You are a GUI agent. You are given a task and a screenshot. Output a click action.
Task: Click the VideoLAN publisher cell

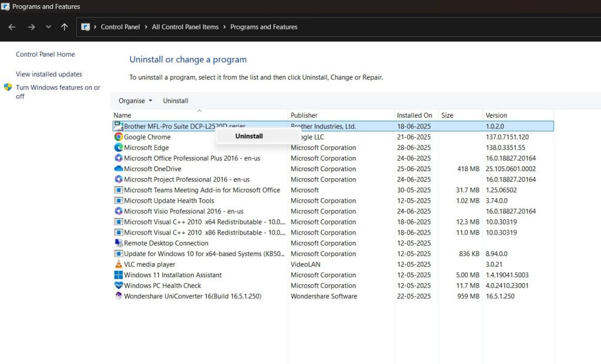pos(305,264)
